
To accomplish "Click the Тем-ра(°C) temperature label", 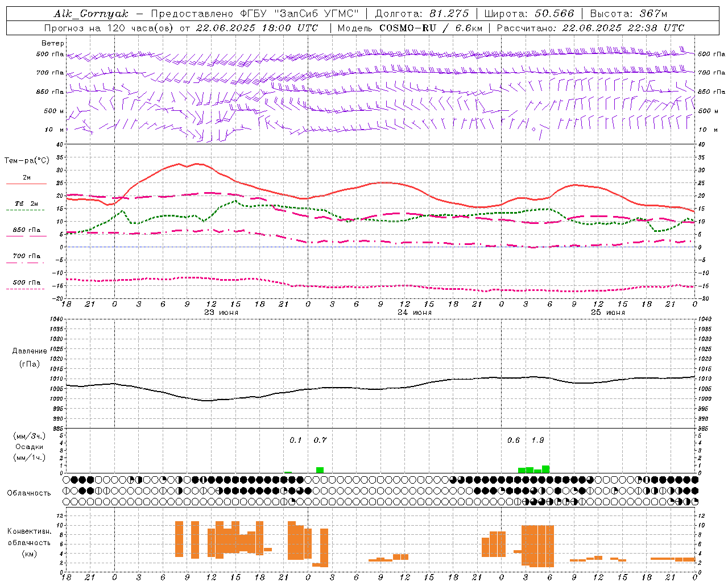I will [27, 161].
